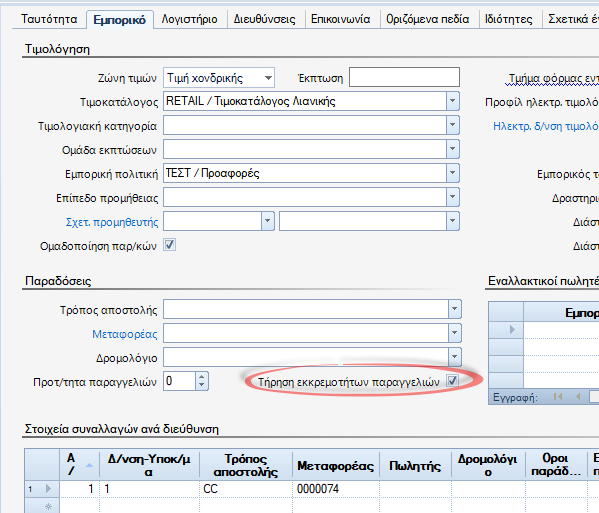Decrease Προτ/τητα παραγγελιών spinner down arrow
This screenshot has width=599, height=513.
point(202,385)
